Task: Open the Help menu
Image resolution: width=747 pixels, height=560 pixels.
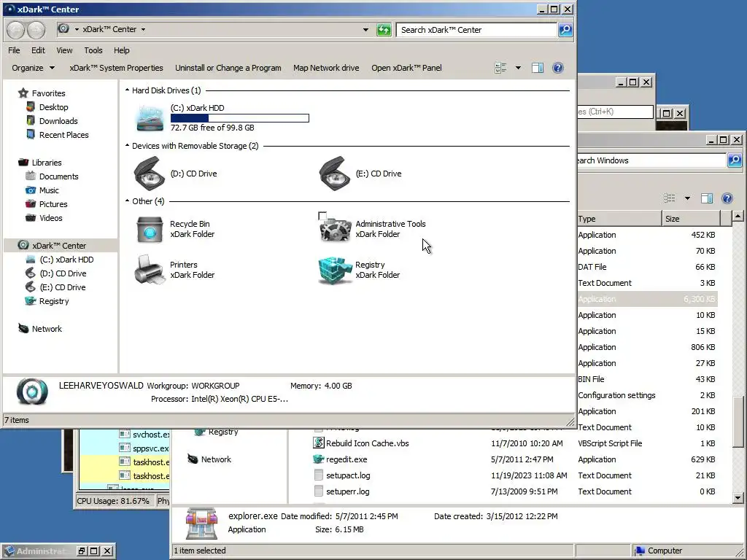Action: coord(122,50)
